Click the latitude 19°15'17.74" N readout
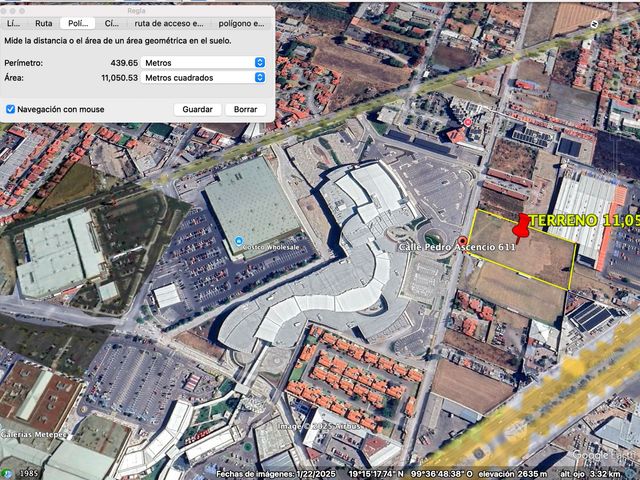Image resolution: width=640 pixels, height=480 pixels. pyautogui.click(x=376, y=474)
